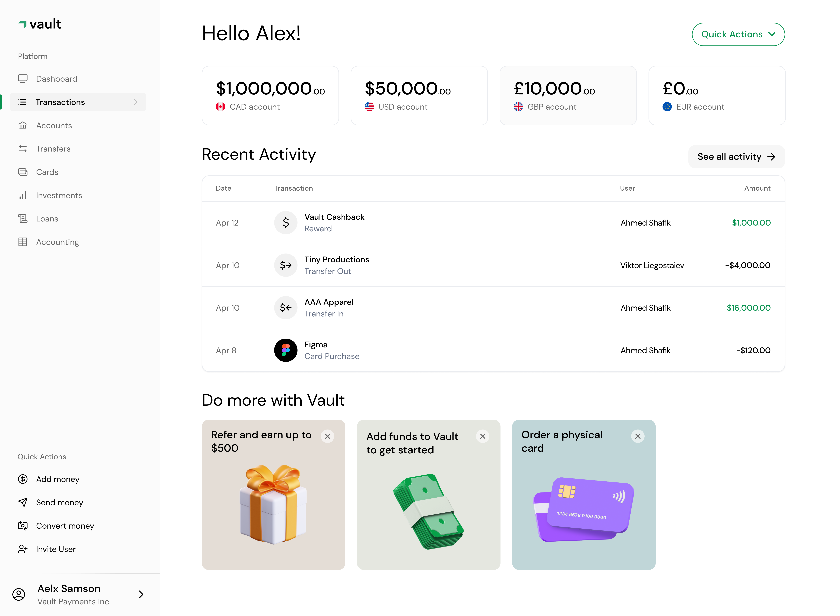
Task: Open Accounting via the spreadsheet icon
Action: (23, 242)
